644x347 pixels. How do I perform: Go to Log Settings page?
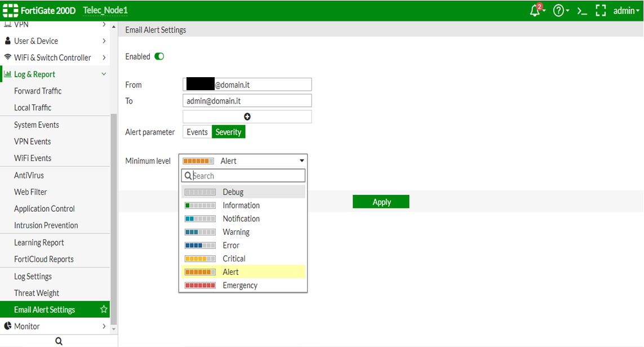[x=33, y=277]
